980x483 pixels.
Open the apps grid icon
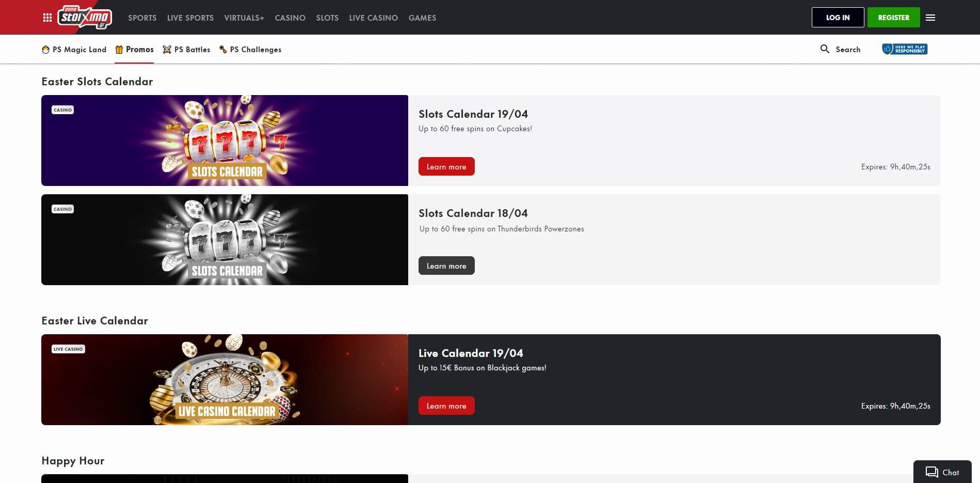47,18
